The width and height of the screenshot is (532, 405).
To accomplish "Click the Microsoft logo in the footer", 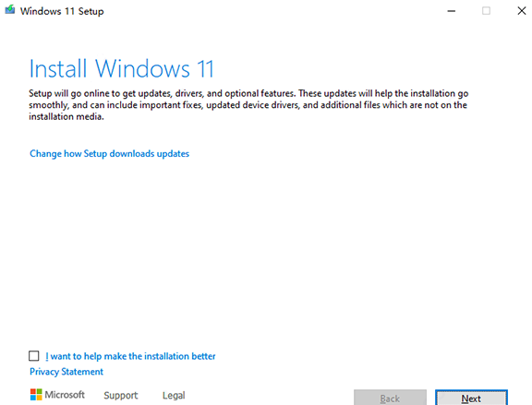I will 57,395.
